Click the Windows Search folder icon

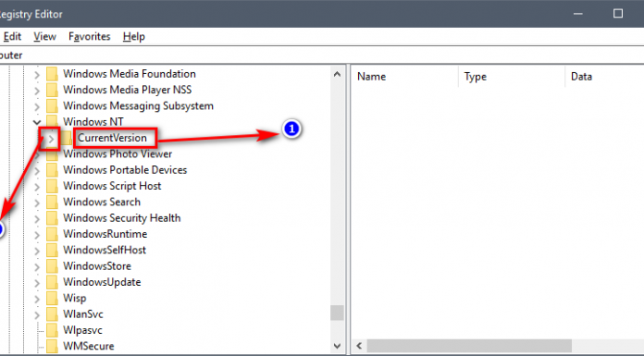pos(52,202)
